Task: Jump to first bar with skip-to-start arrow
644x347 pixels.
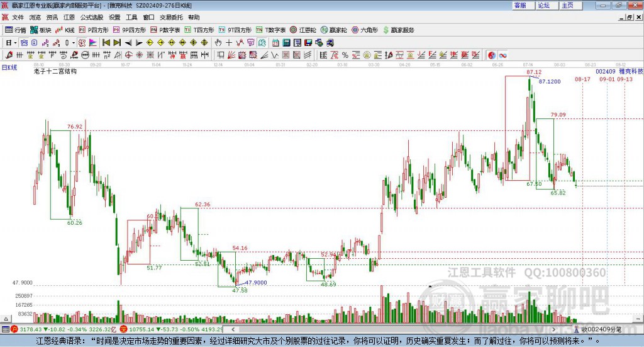Action: coord(106,43)
